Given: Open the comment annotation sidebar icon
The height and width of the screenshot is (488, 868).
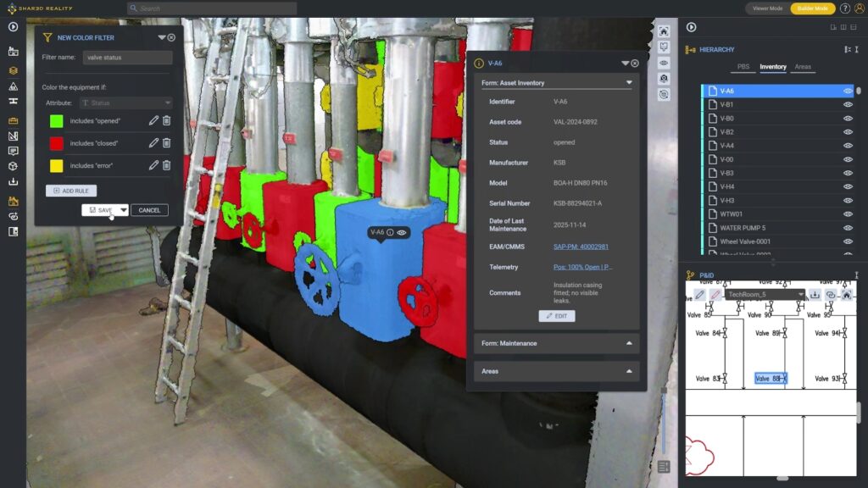Looking at the screenshot, I should (14, 151).
